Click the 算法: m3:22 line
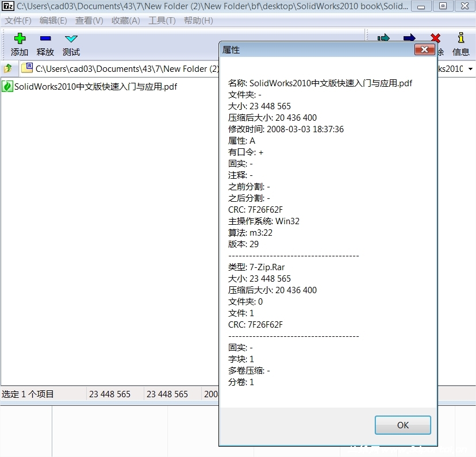Viewport: 476px width, 457px height. pos(250,233)
